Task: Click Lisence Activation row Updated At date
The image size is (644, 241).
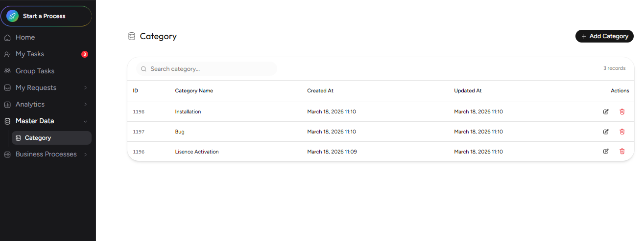Action: pos(478,152)
